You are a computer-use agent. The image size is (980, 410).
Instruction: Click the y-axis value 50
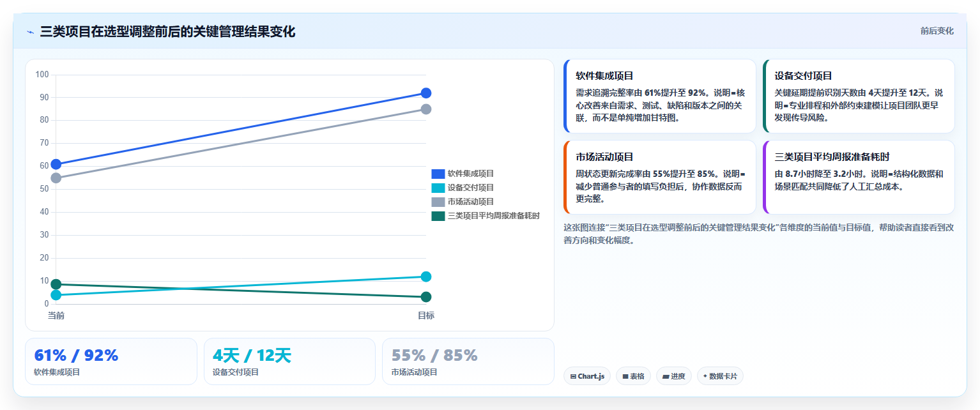(x=45, y=189)
